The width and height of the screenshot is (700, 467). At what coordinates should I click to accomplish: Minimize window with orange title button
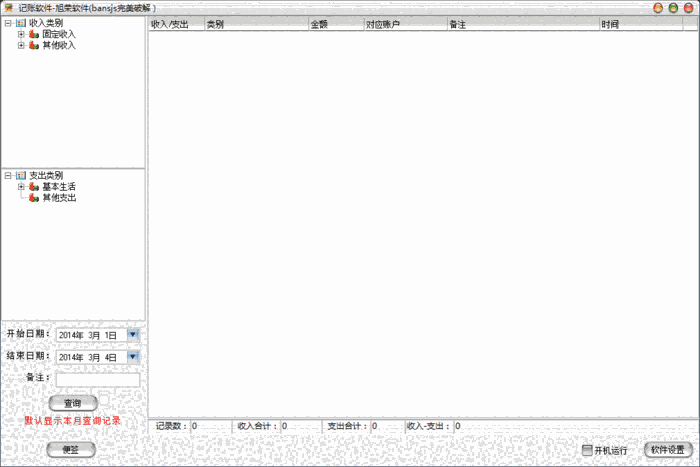point(658,8)
